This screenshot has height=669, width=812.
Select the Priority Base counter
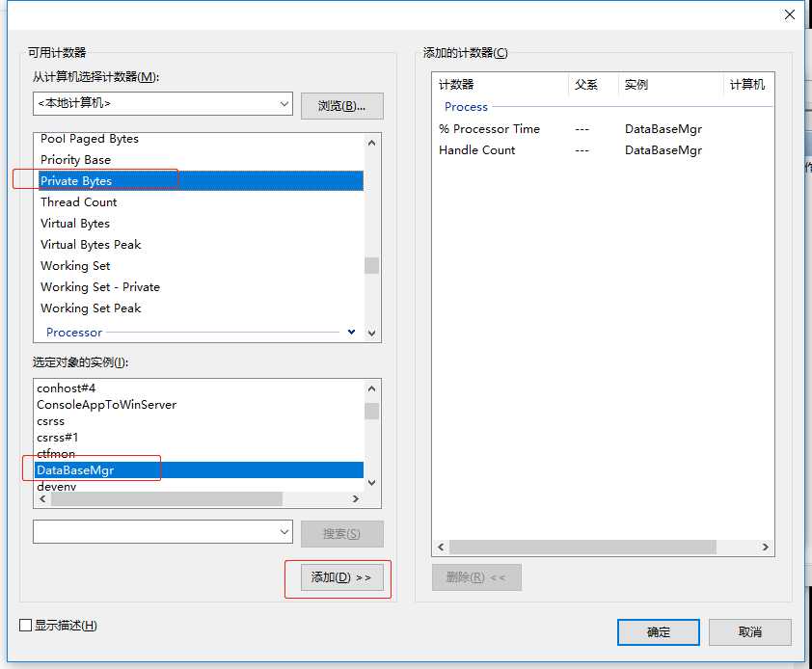coord(201,159)
